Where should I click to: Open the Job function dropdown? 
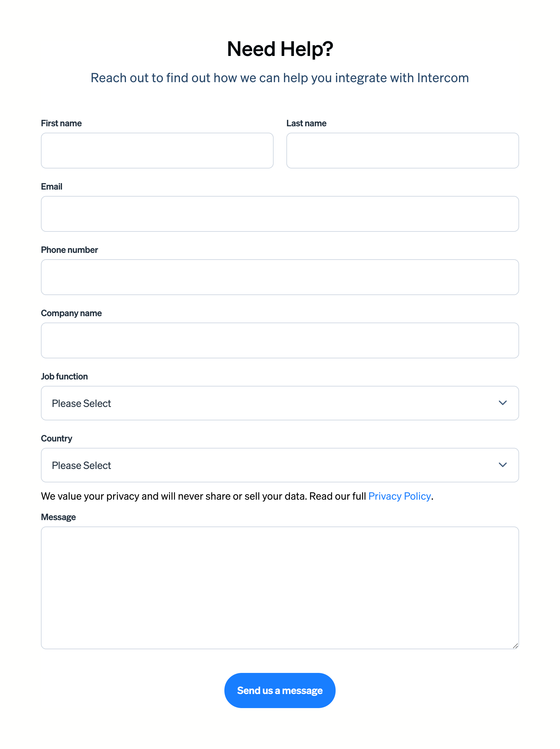pos(280,403)
